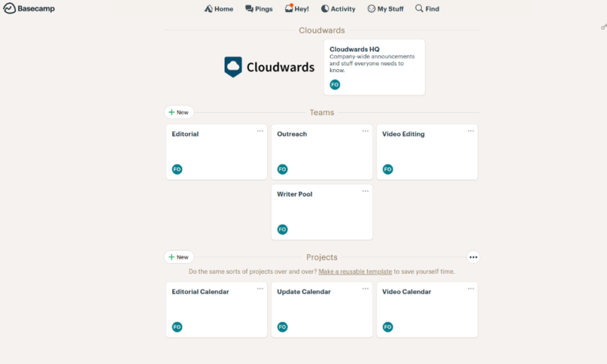Open the Editorial team card
The width and height of the screenshot is (607, 364).
coord(216,152)
